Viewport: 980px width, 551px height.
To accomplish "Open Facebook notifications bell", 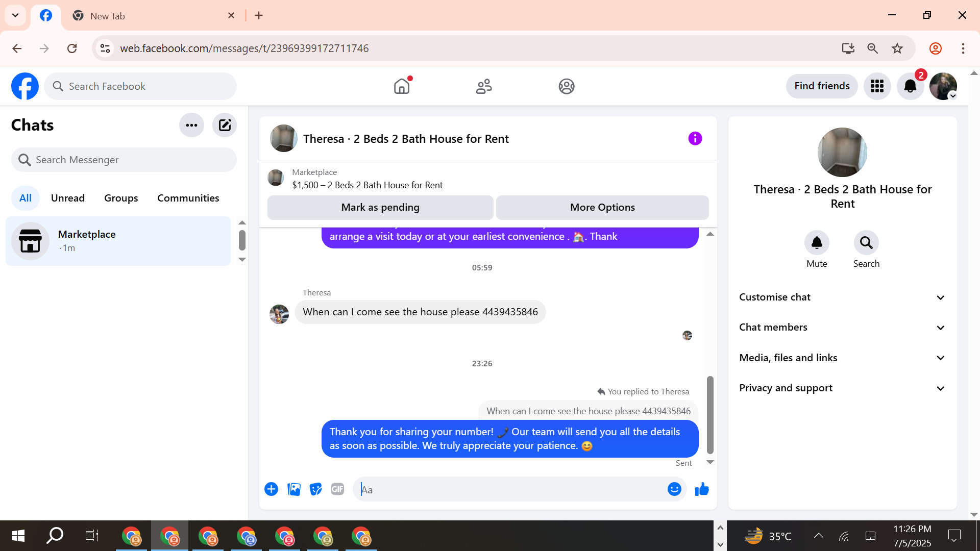I will pyautogui.click(x=910, y=86).
